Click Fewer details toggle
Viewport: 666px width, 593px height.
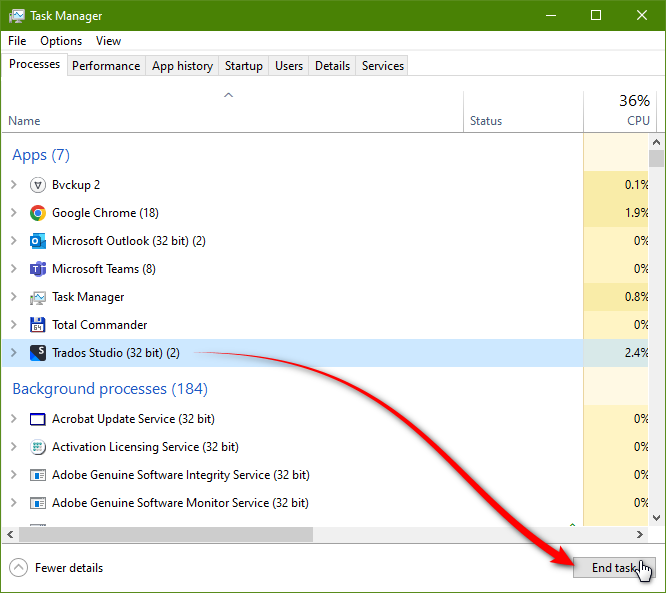coord(56,568)
